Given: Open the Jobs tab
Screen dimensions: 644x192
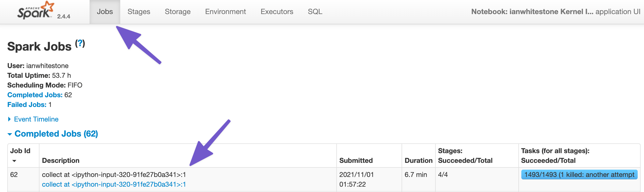Looking at the screenshot, I should [x=105, y=12].
